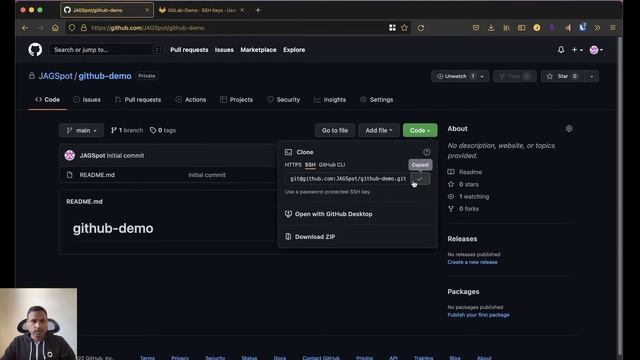The height and width of the screenshot is (360, 640).
Task: Click Publish your first package link
Action: pyautogui.click(x=478, y=315)
